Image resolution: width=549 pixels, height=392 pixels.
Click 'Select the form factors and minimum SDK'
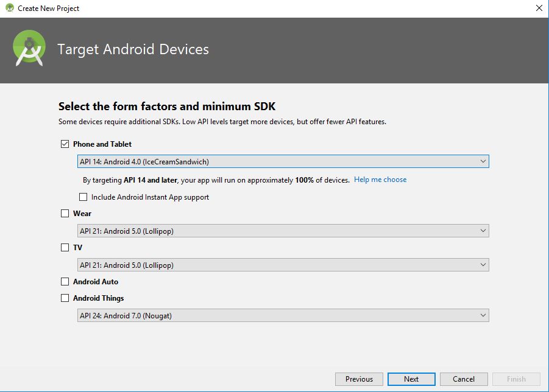167,106
